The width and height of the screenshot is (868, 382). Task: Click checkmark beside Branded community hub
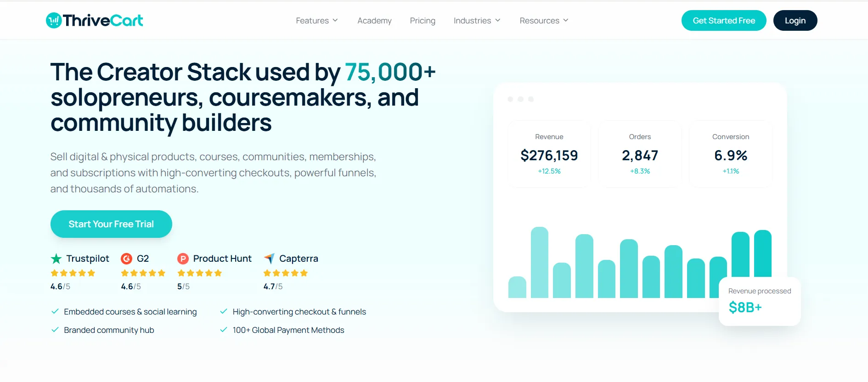55,330
